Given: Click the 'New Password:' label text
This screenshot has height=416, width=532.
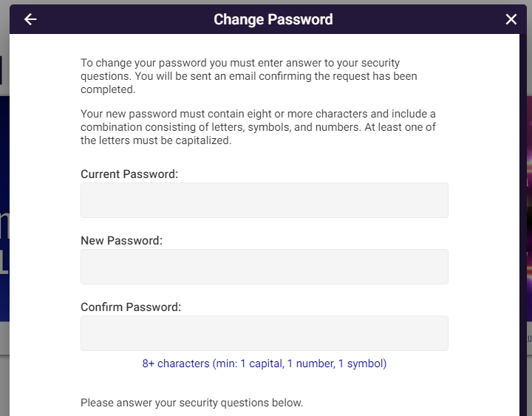Looking at the screenshot, I should click(121, 241).
